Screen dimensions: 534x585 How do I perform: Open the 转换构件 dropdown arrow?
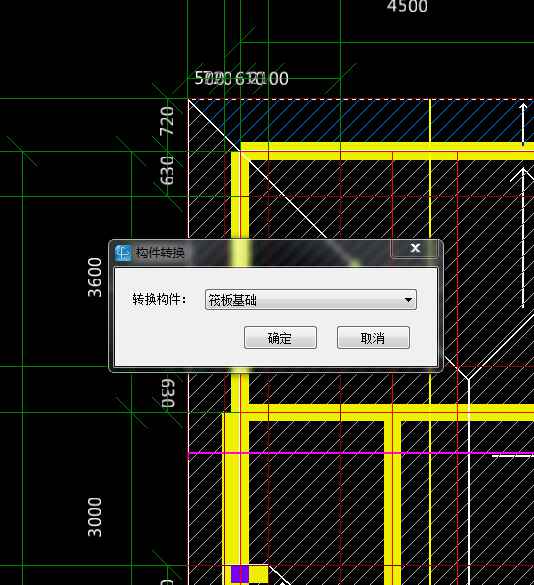408,300
